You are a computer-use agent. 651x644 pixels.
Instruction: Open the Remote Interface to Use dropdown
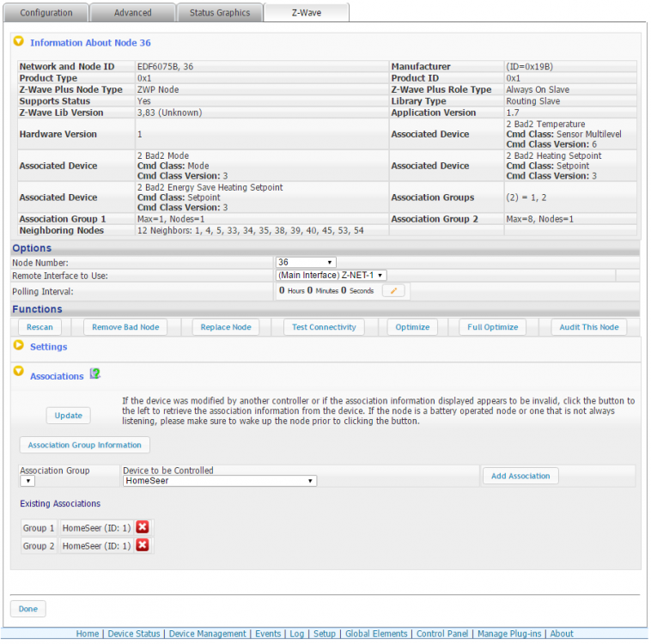point(331,275)
